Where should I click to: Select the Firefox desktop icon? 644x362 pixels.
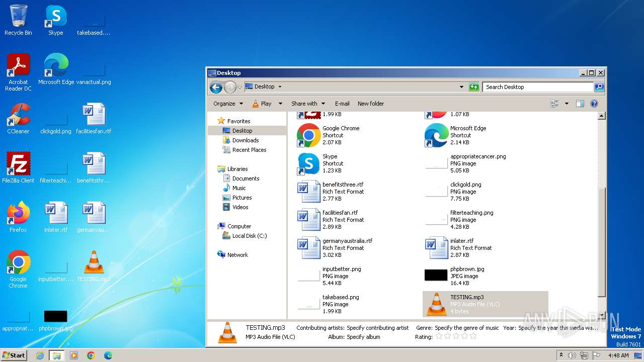click(x=18, y=217)
